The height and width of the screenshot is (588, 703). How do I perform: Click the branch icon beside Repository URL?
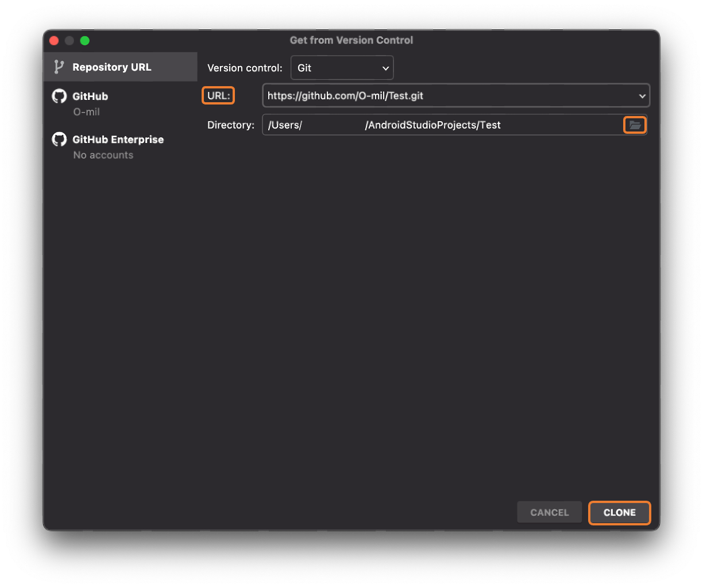point(59,67)
